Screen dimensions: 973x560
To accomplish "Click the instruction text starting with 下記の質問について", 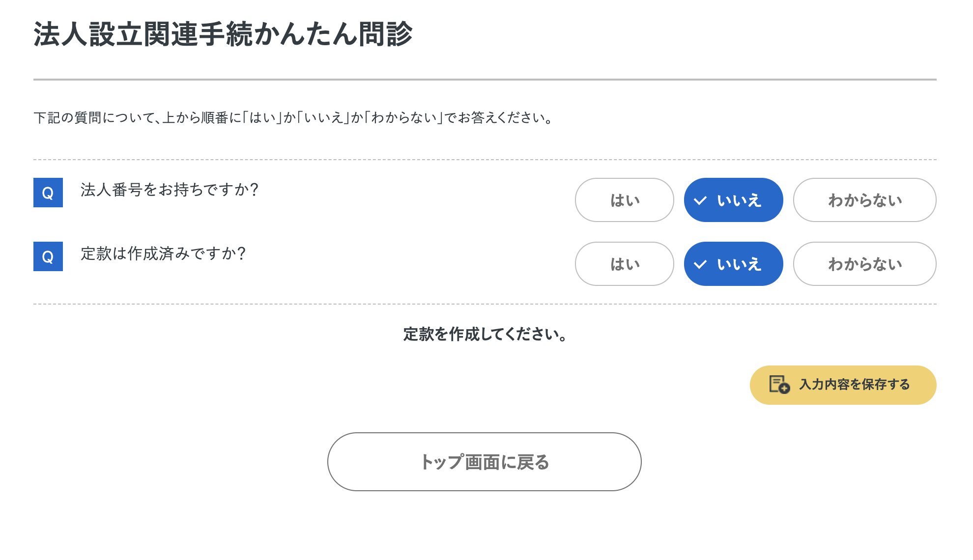I will pyautogui.click(x=294, y=118).
